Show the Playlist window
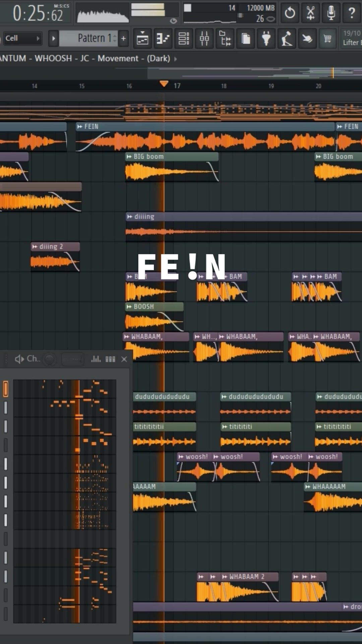The height and width of the screenshot is (644, 362). coord(142,39)
